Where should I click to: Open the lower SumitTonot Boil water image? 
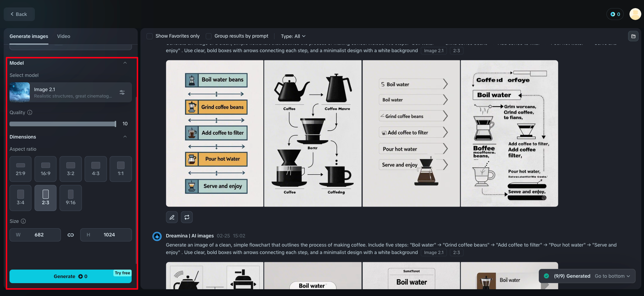point(411,276)
